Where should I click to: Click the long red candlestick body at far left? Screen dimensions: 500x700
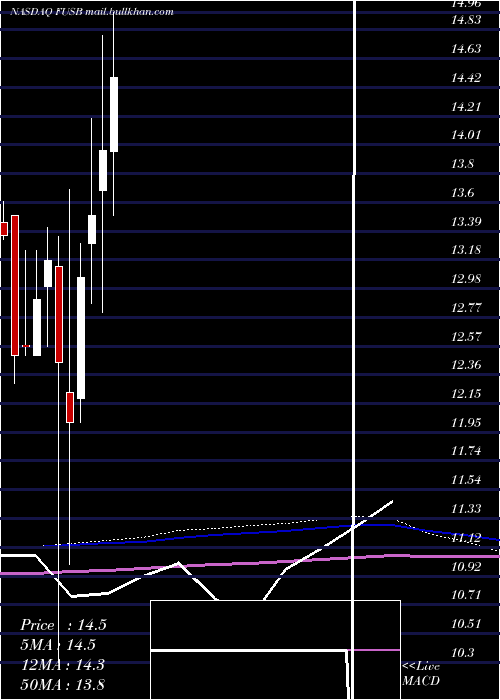pyautogui.click(x=15, y=285)
